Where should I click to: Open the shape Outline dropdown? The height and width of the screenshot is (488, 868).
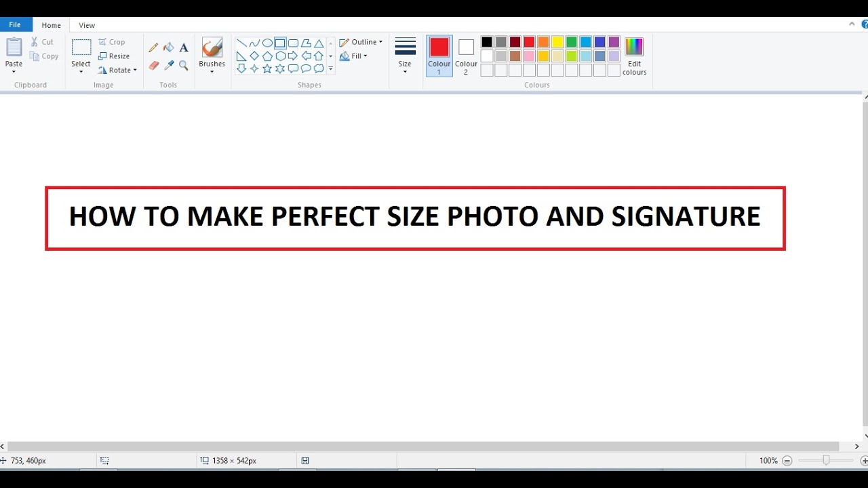coord(361,42)
